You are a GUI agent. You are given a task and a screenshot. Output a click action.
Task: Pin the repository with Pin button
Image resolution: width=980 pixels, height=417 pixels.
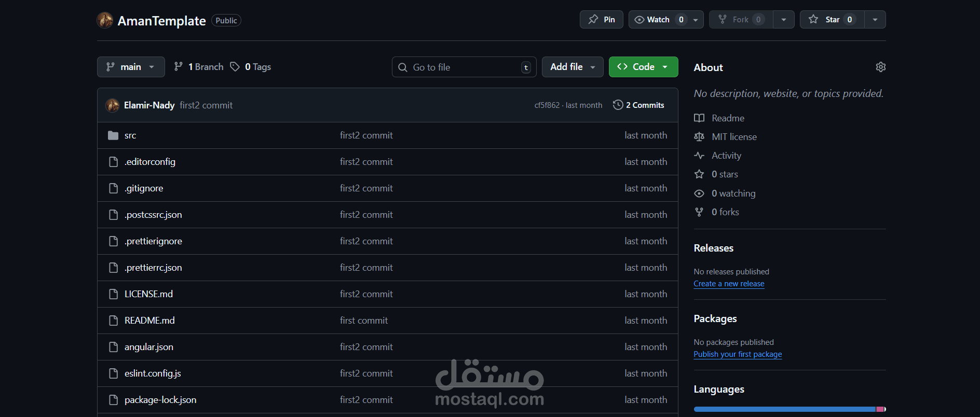click(x=602, y=20)
